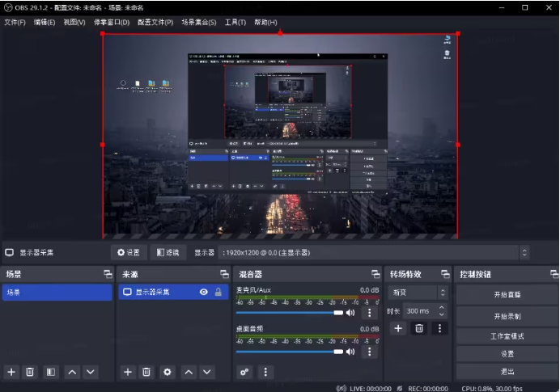Click 开始录制 button

(x=507, y=316)
